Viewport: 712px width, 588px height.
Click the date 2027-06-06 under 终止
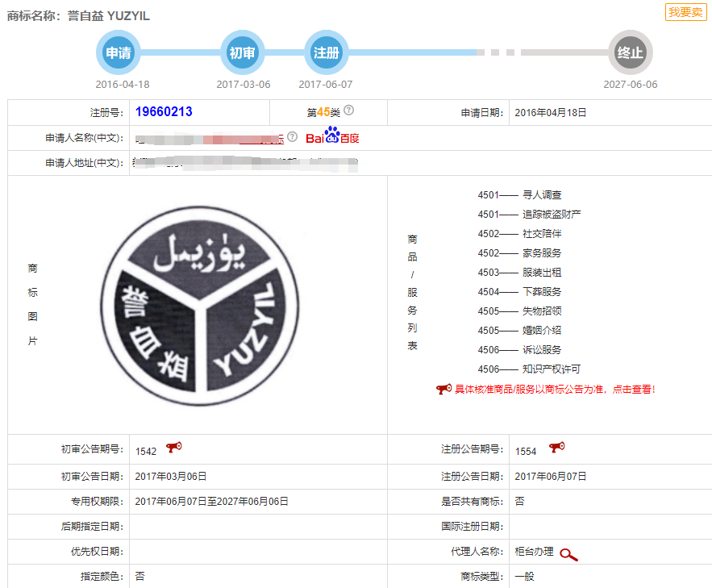[x=631, y=85]
